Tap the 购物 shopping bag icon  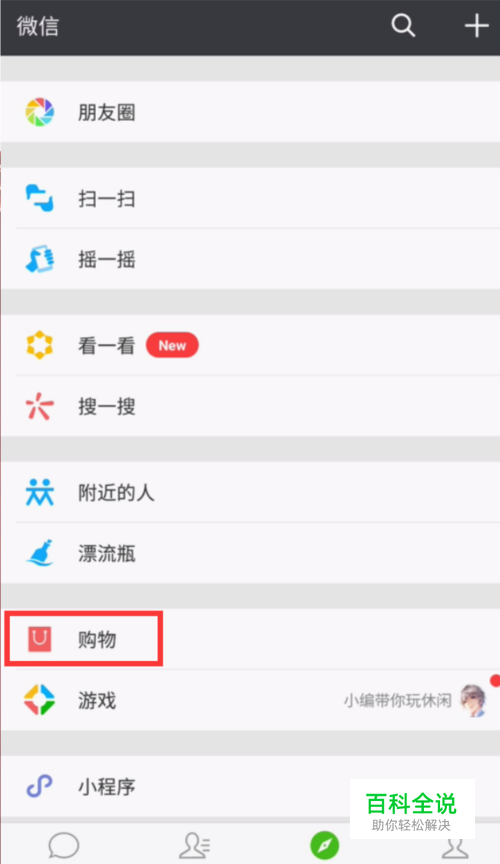pyautogui.click(x=40, y=639)
